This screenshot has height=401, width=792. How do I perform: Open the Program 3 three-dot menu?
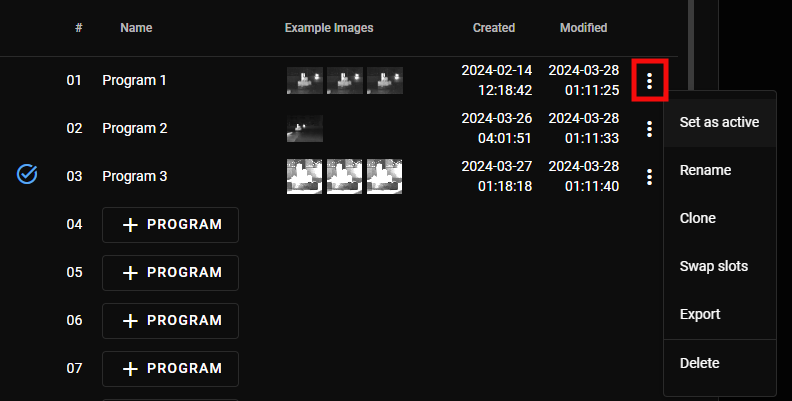(x=650, y=177)
